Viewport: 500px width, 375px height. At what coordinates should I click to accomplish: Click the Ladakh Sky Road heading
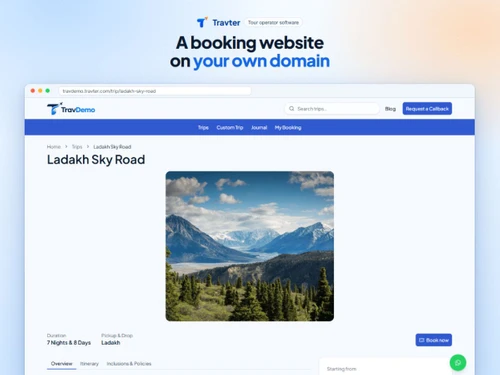[x=96, y=160]
